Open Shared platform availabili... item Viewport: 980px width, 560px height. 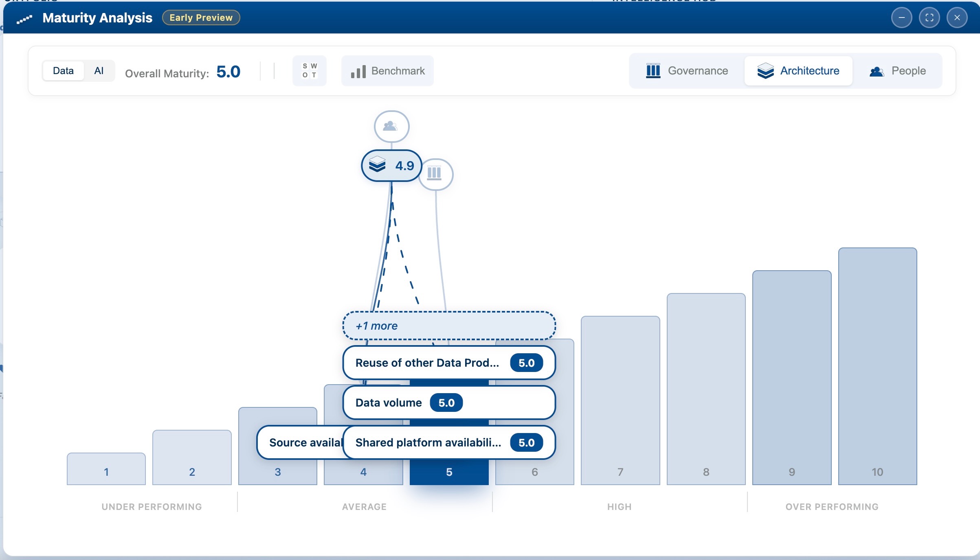[x=449, y=442]
